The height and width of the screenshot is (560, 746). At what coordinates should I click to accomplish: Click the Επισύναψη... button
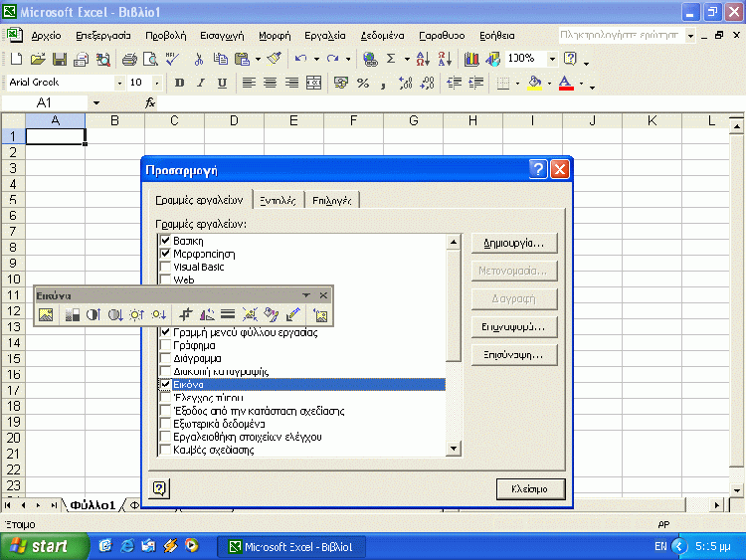click(x=514, y=355)
